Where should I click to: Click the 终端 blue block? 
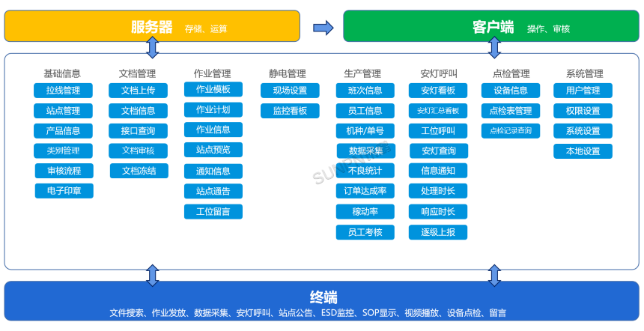coord(321,301)
